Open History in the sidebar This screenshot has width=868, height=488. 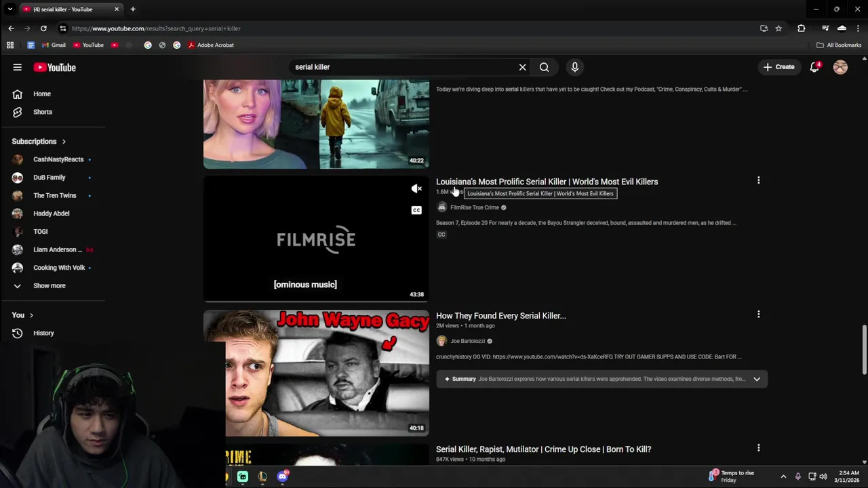[x=43, y=333]
